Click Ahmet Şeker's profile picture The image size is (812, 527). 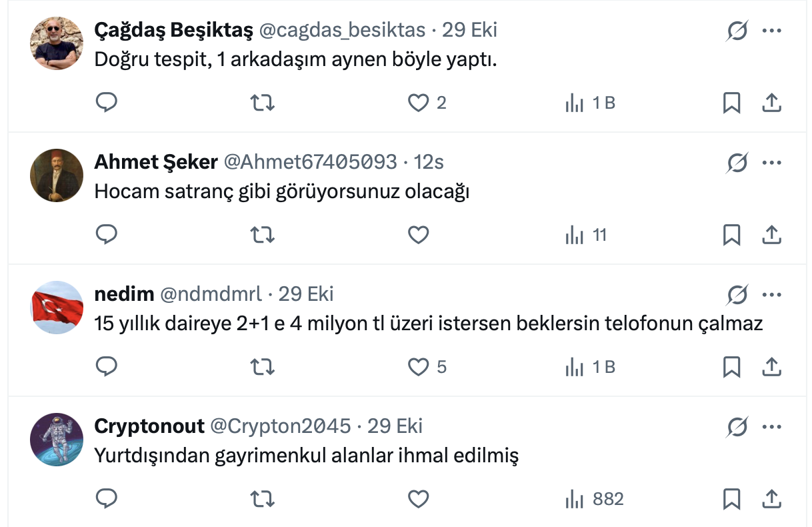[57, 175]
